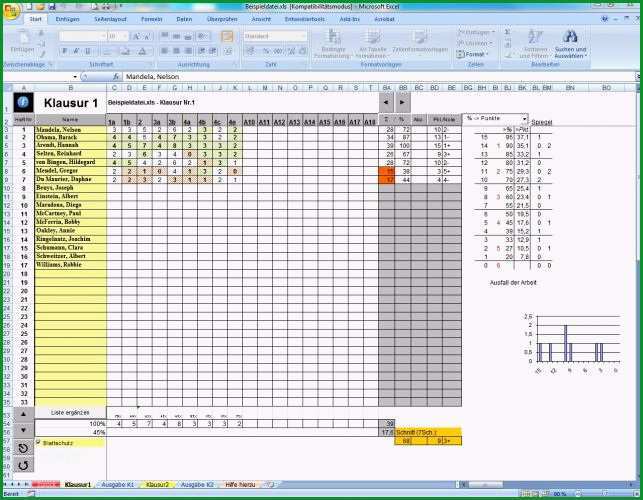Click the Ausfall der Arbeit bar chart
Viewport: 643px width, 500px height.
573,343
